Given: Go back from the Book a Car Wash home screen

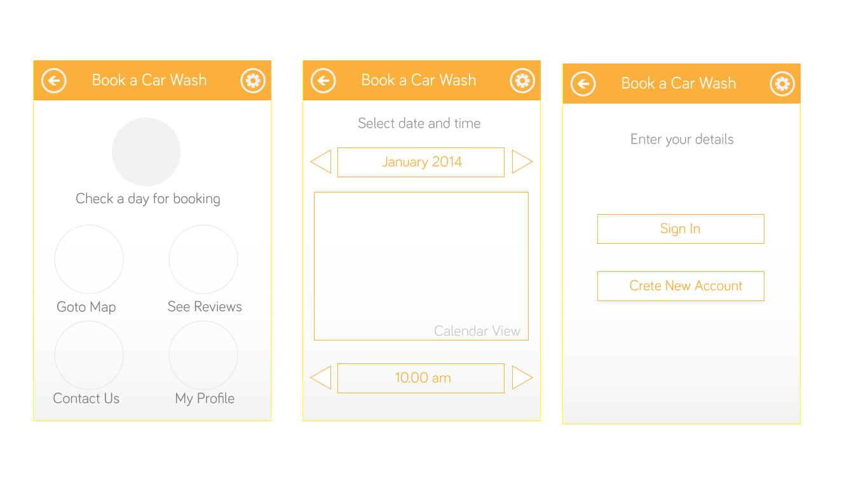Looking at the screenshot, I should pos(53,80).
